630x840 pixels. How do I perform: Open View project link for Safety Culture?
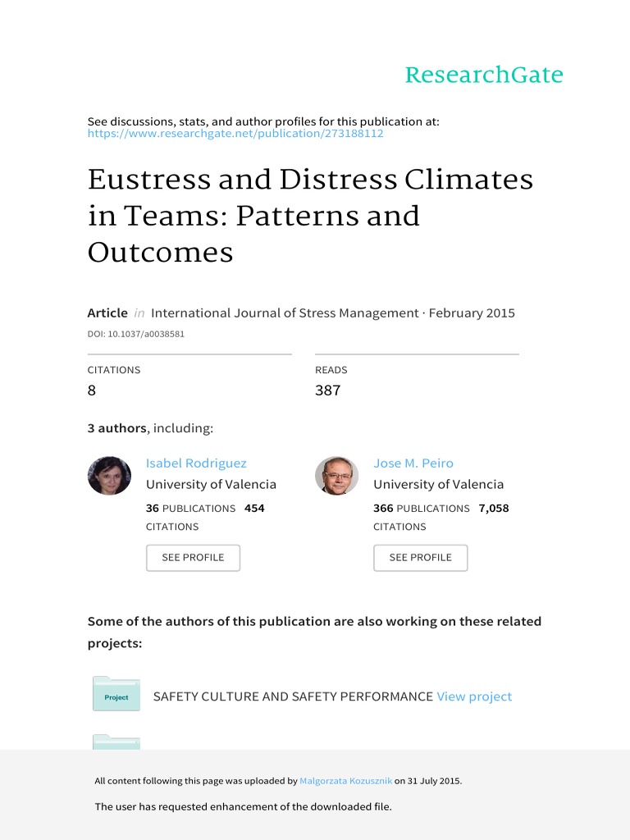pos(474,696)
